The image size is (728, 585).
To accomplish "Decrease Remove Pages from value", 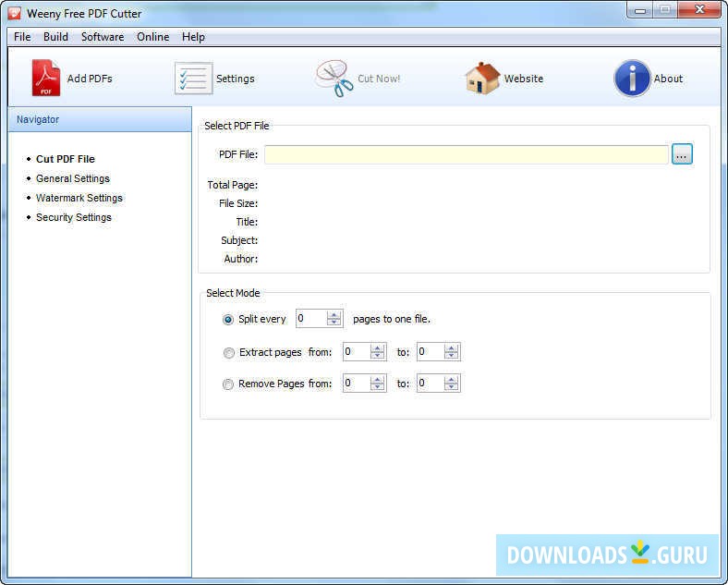I will tap(377, 387).
